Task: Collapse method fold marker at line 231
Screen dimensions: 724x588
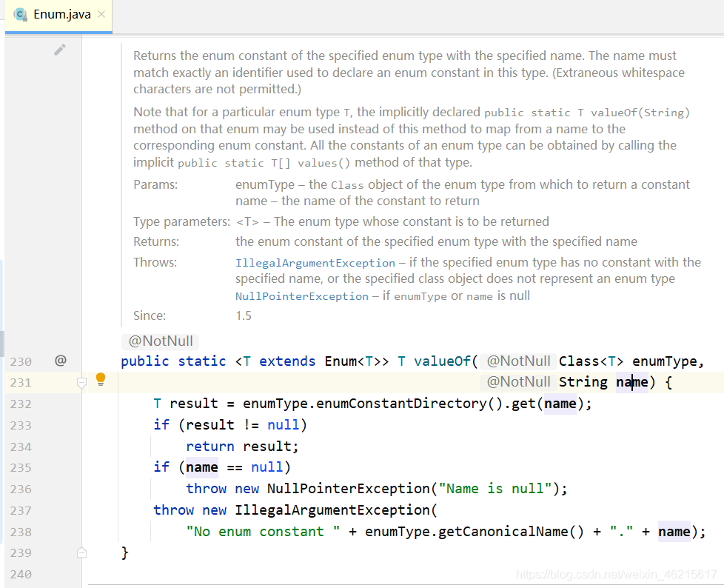Action: click(81, 382)
